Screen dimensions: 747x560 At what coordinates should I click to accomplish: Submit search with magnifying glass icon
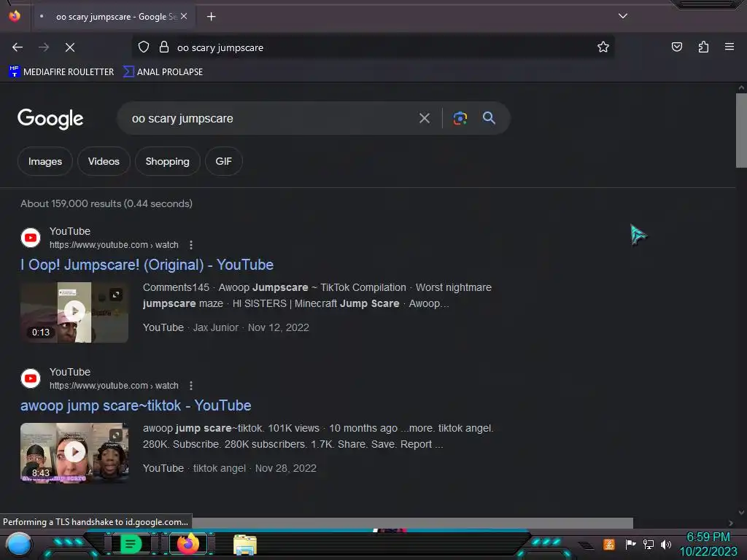[x=489, y=118]
